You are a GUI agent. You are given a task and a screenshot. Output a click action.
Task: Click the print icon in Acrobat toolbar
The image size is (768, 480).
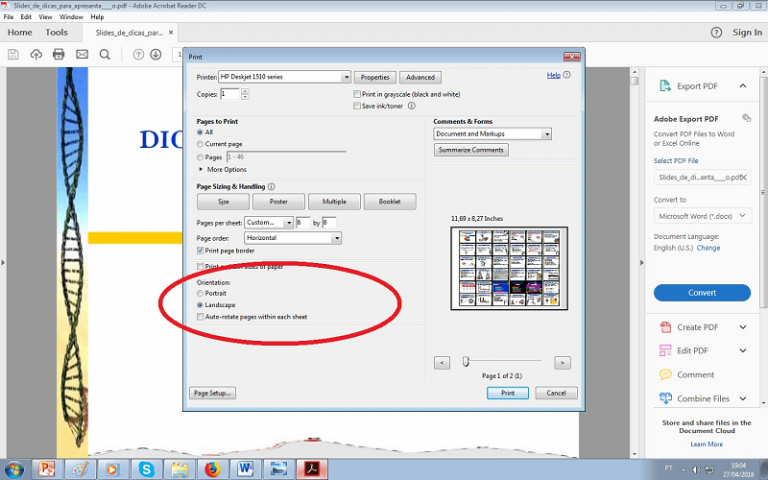pyautogui.click(x=58, y=54)
